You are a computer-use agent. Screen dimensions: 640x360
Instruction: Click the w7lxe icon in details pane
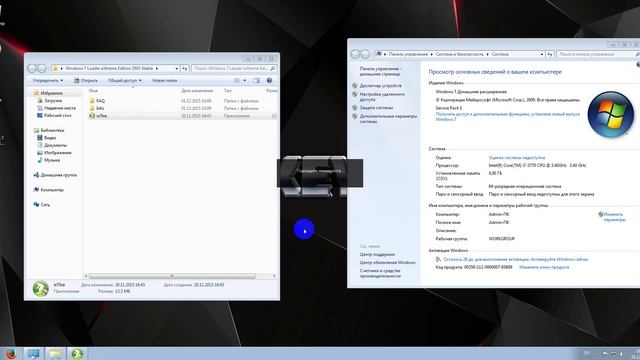point(40,288)
